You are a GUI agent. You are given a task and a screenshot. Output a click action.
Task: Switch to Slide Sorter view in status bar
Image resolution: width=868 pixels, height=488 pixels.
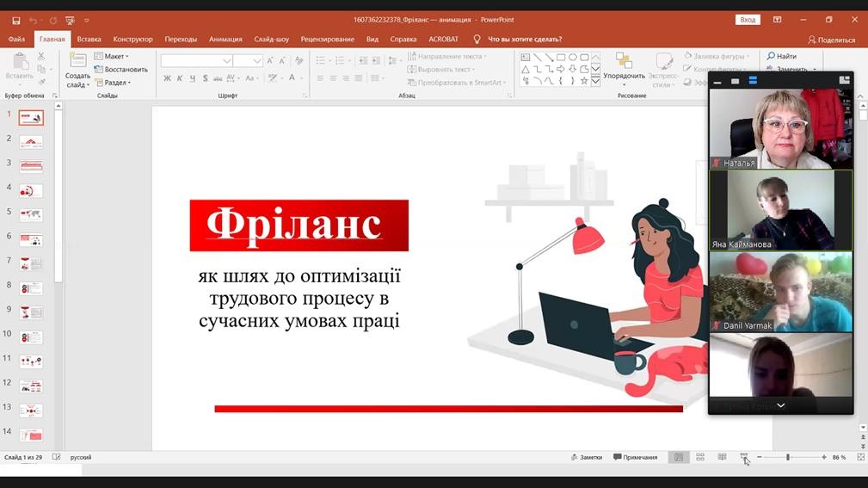point(700,457)
